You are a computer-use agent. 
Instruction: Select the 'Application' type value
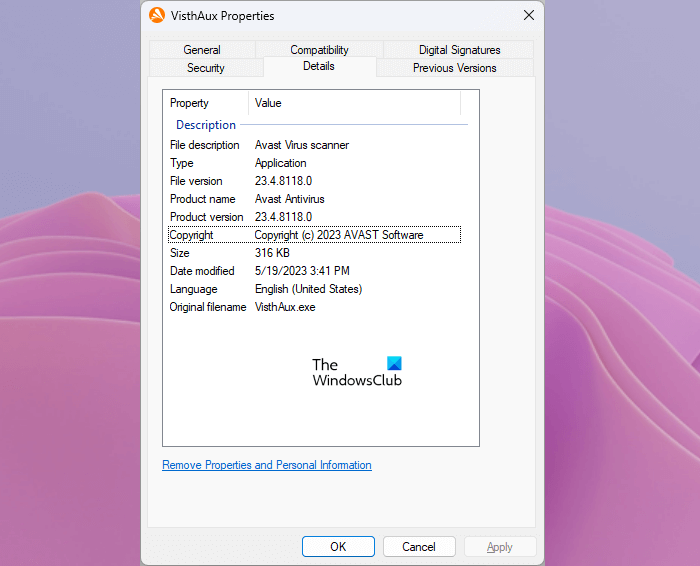pyautogui.click(x=280, y=163)
